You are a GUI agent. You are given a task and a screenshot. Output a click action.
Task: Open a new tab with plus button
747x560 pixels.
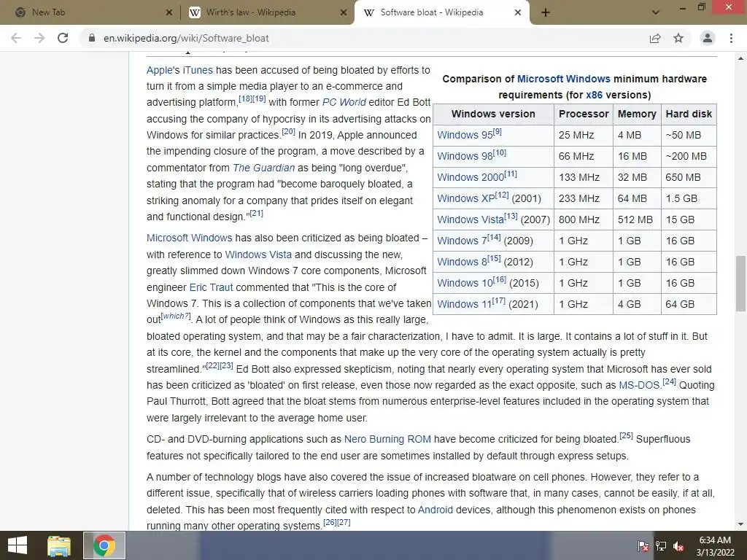pyautogui.click(x=546, y=12)
